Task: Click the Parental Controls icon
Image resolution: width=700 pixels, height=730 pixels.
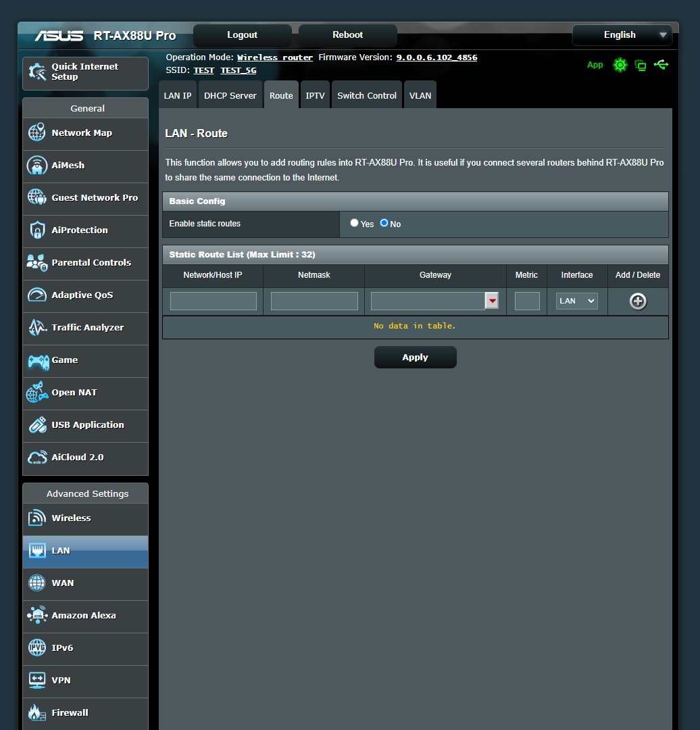Action: click(x=36, y=262)
